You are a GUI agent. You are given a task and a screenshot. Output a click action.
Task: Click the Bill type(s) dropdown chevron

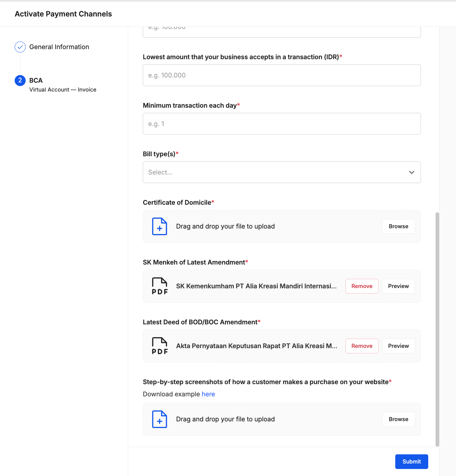point(411,172)
